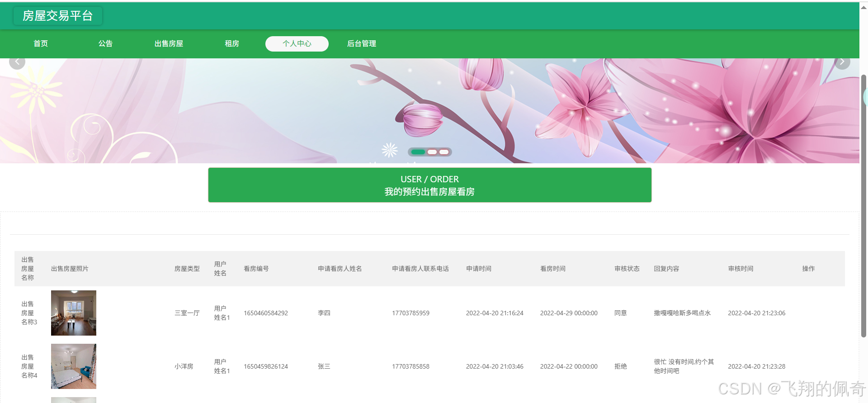Click review status 同意
The height and width of the screenshot is (403, 868).
[x=621, y=313]
